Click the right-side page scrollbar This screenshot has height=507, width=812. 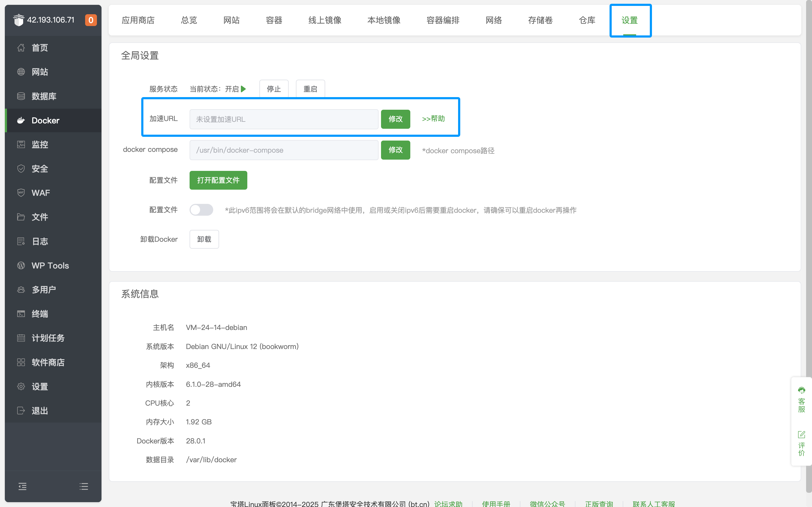click(809, 235)
